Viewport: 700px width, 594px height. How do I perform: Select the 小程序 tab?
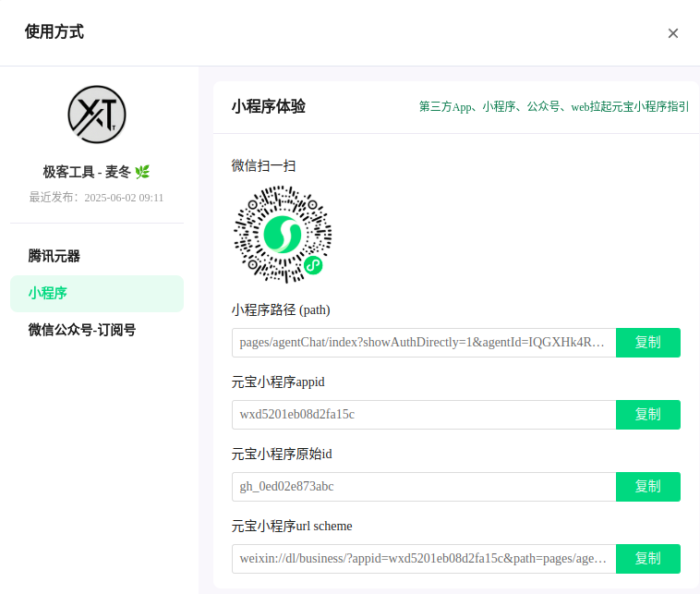pos(48,293)
